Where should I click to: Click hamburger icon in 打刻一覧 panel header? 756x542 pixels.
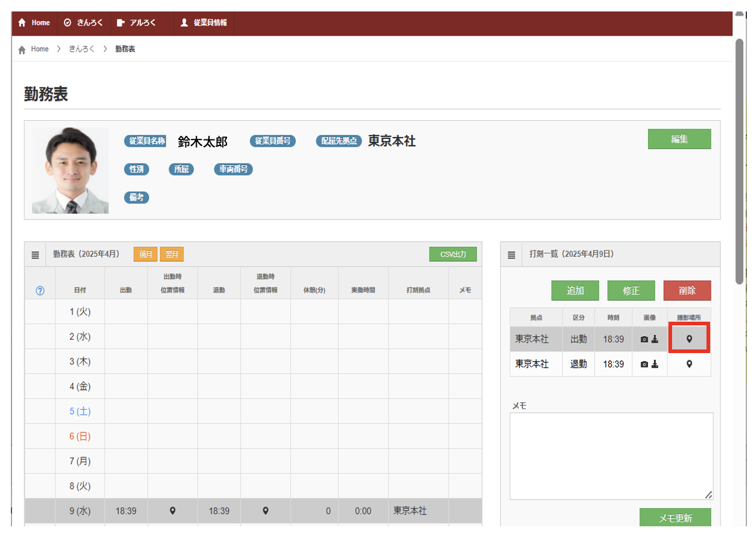point(511,255)
